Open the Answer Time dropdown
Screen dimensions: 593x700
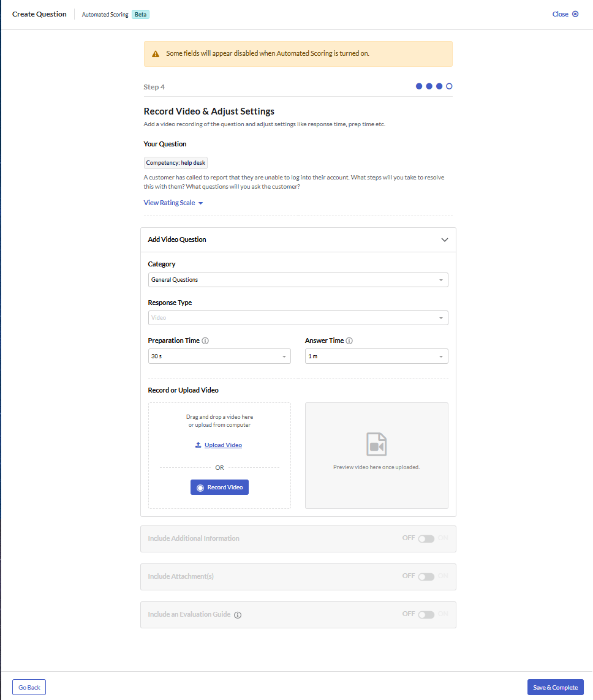click(376, 356)
